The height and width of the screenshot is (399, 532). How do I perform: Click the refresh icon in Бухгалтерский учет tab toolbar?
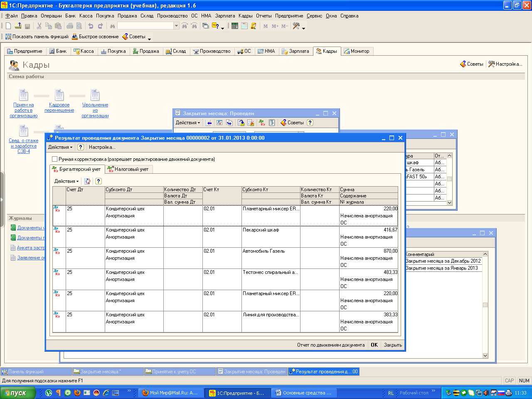tap(87, 181)
